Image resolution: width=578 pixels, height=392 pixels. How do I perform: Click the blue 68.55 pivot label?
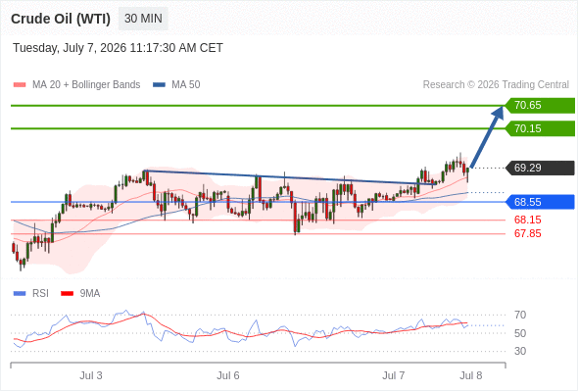pyautogui.click(x=540, y=202)
